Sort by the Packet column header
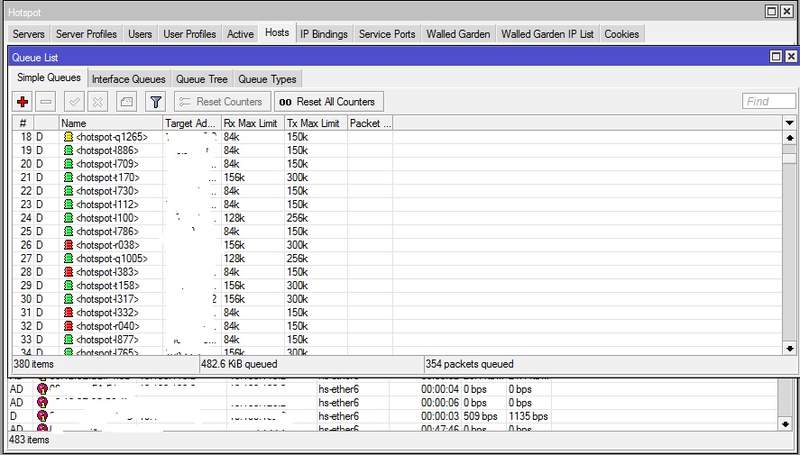800x455 pixels. pyautogui.click(x=370, y=123)
